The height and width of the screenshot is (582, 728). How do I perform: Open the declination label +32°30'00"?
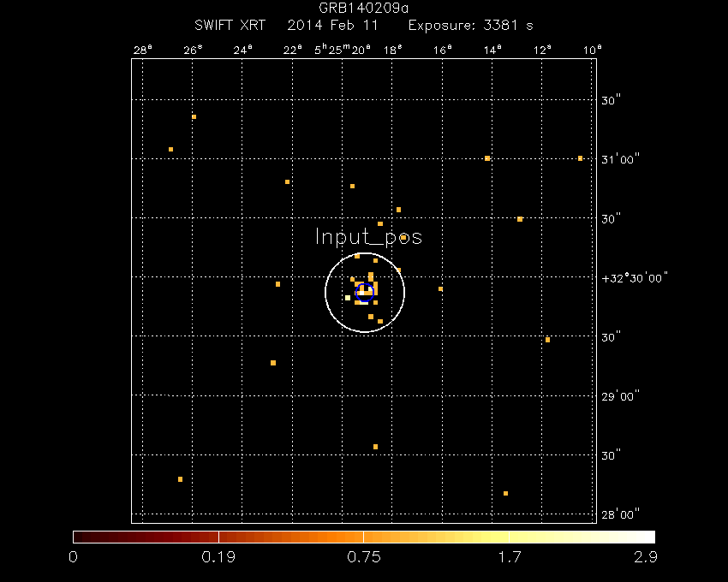point(636,277)
